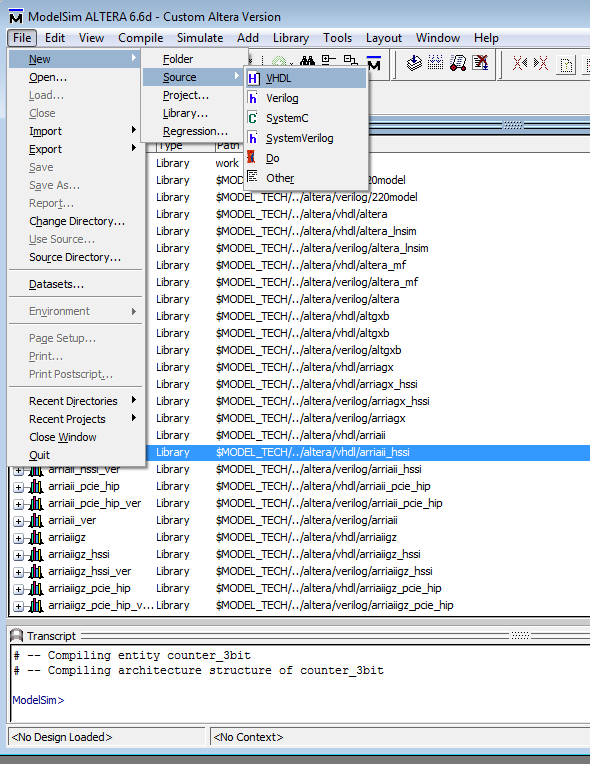Viewport: 590px width, 764px height.
Task: Click the blue h icon beside SystemVerilog
Action: point(252,138)
